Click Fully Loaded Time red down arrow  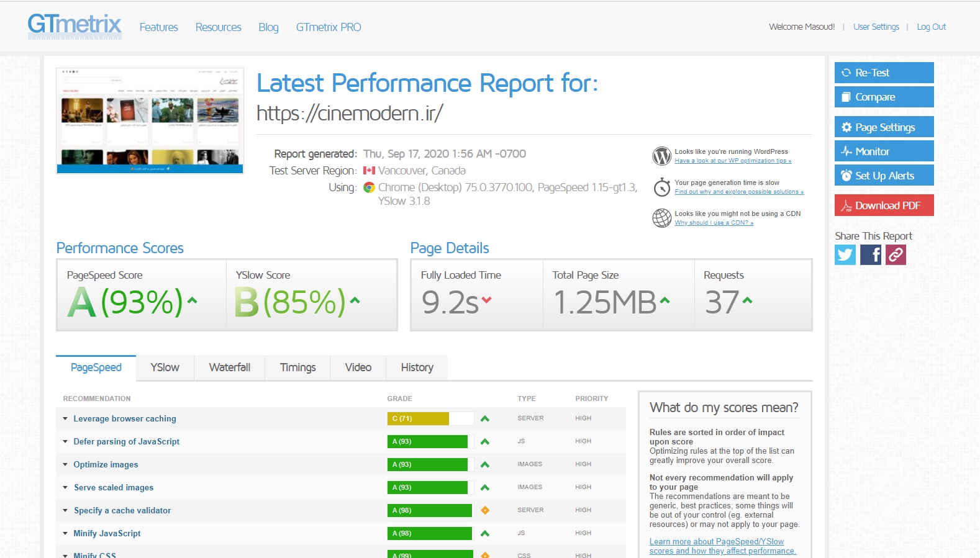coord(486,300)
